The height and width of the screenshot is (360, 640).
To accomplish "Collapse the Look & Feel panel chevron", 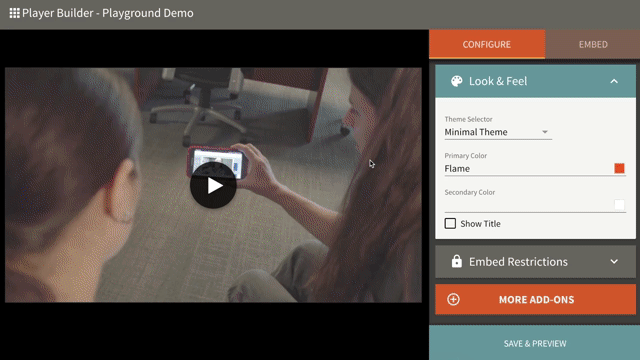I will 614,81.
